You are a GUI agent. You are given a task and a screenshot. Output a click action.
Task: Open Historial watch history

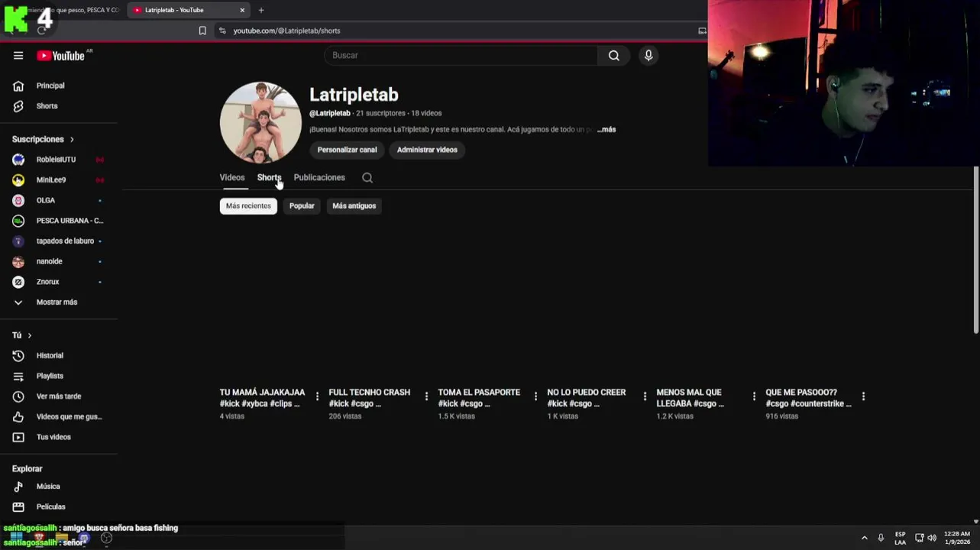[x=50, y=355]
